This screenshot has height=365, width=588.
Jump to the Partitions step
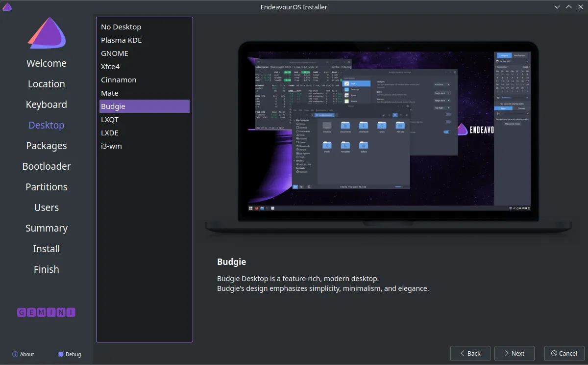tap(47, 187)
